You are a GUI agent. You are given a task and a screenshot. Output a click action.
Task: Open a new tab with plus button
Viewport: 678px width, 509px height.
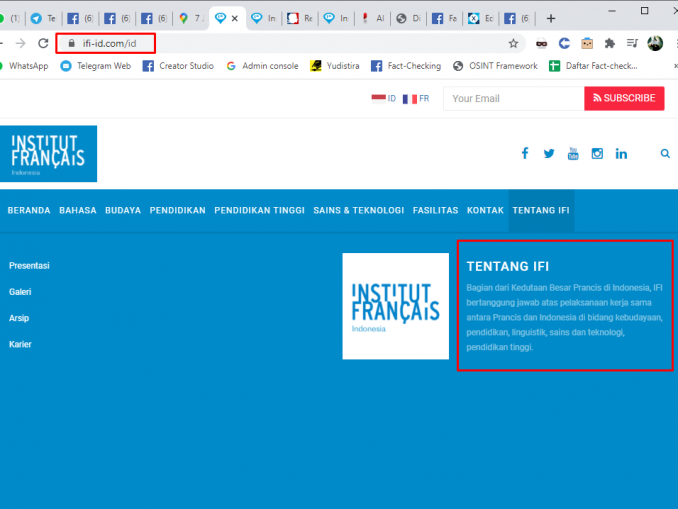click(551, 19)
